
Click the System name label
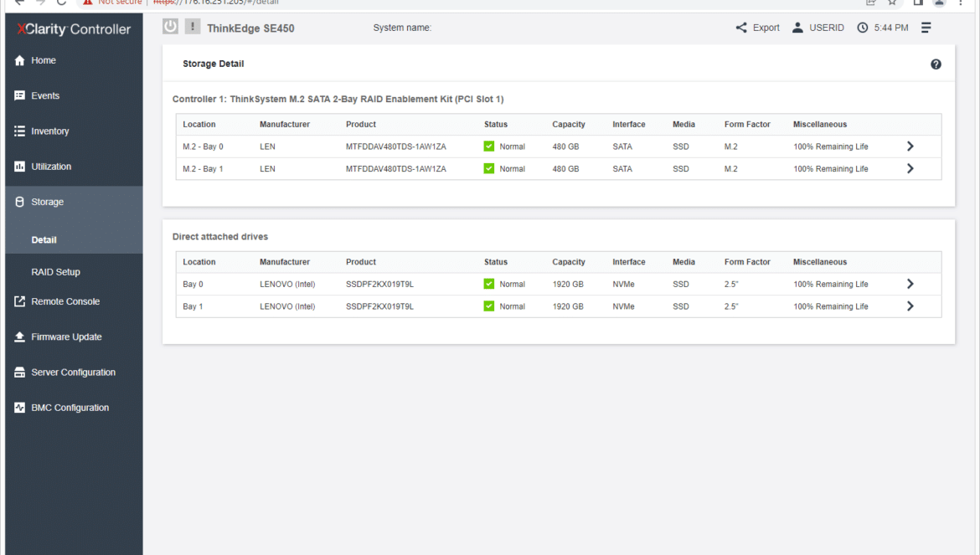[402, 28]
